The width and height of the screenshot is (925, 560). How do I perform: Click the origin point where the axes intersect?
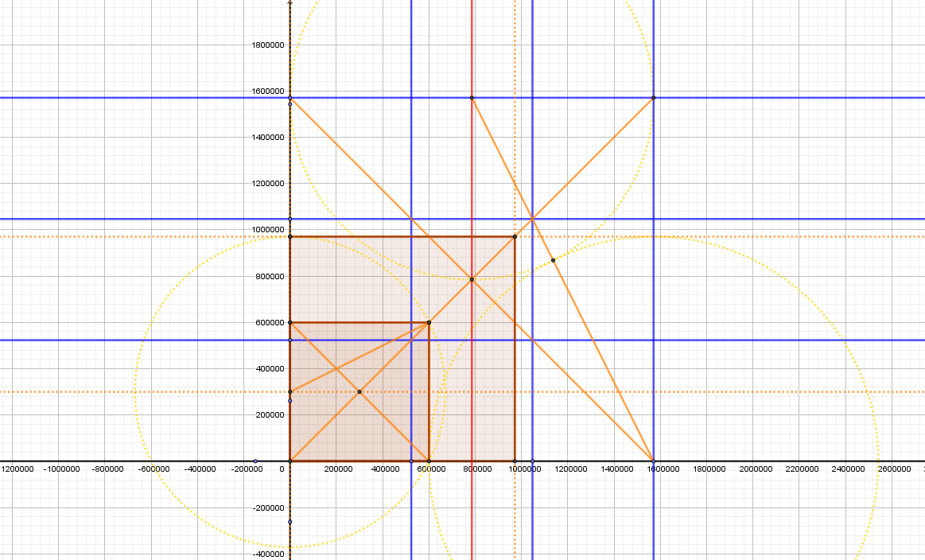(290, 461)
